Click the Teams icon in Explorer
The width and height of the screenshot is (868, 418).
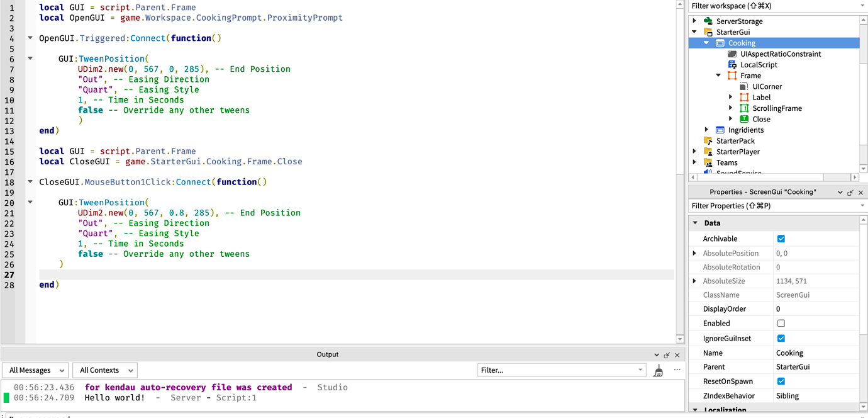[x=708, y=162]
